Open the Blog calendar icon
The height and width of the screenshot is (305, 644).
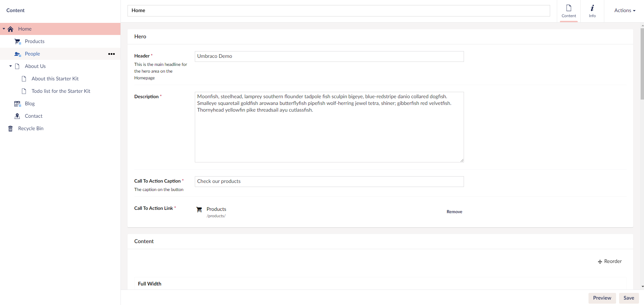[x=17, y=104]
